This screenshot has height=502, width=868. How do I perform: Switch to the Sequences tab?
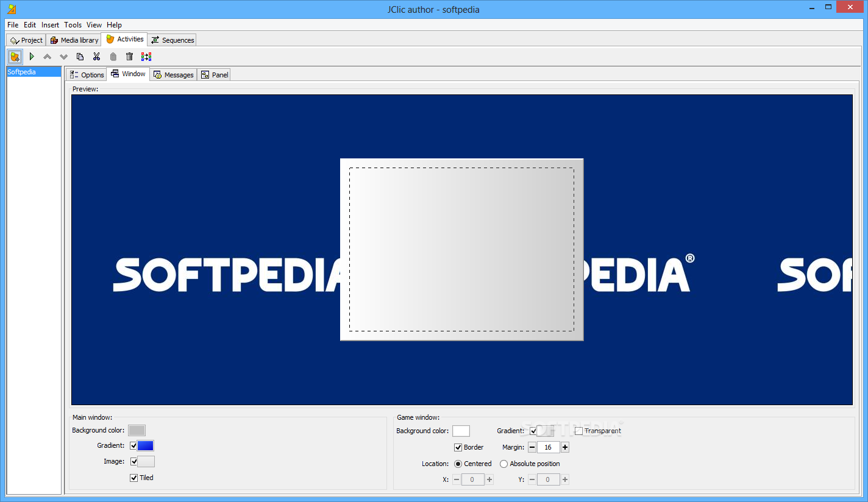click(172, 40)
